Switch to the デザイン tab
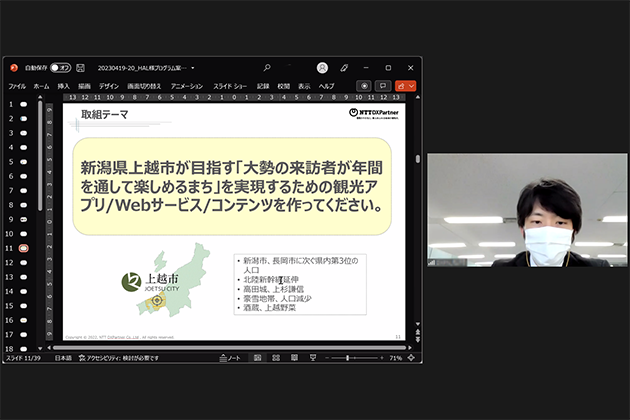The image size is (630, 420). (x=109, y=86)
